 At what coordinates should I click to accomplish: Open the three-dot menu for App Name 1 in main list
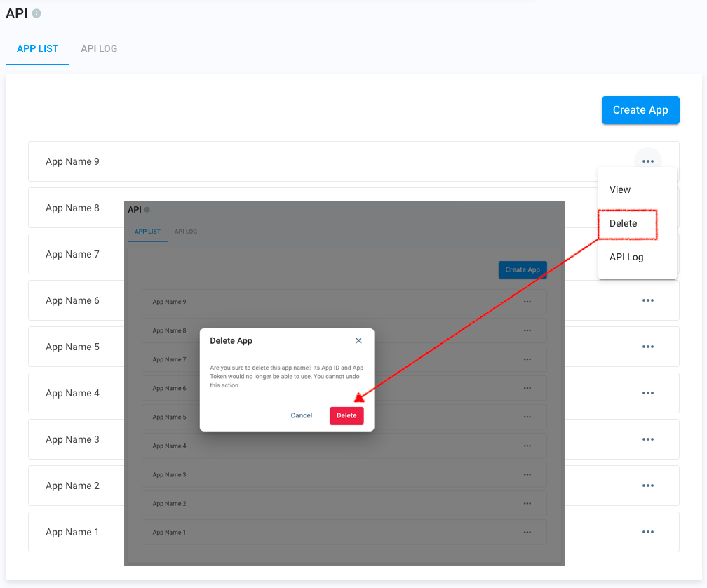pos(648,532)
